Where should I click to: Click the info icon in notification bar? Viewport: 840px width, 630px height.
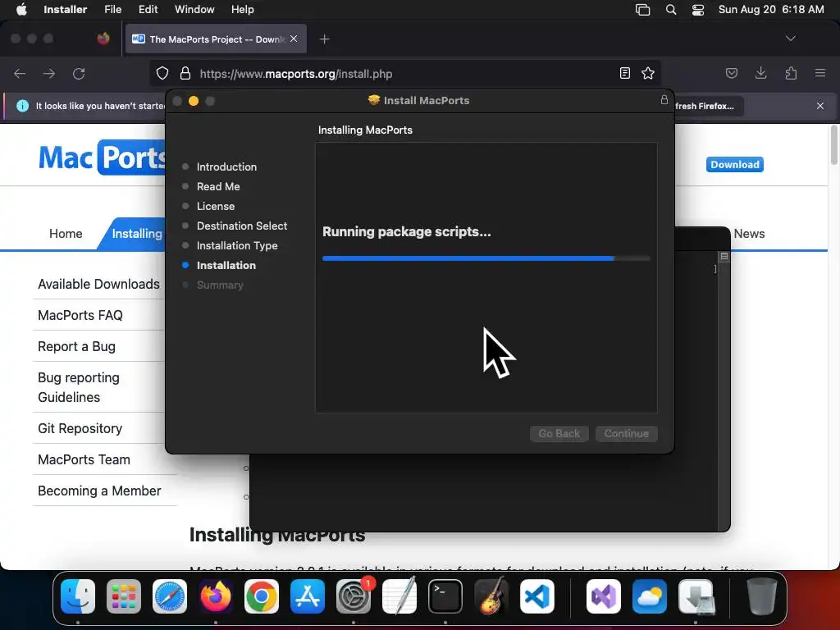pyautogui.click(x=22, y=106)
